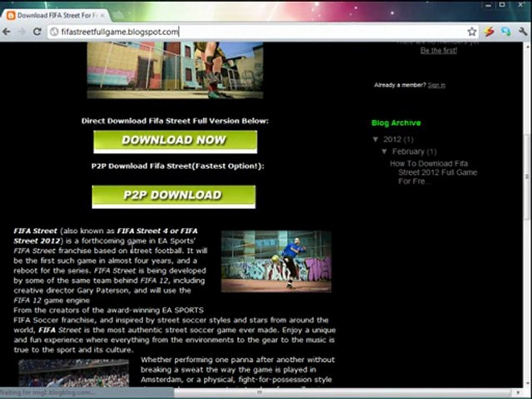The image size is (532, 399).
Task: Close the Download FIFA Street tab
Action: pyautogui.click(x=102, y=16)
